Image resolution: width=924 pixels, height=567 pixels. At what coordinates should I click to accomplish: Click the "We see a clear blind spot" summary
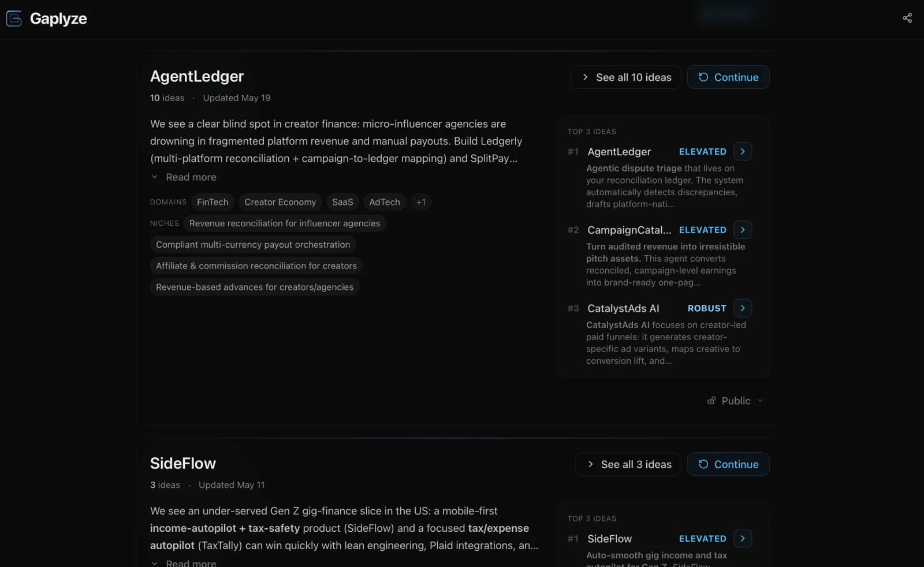pyautogui.click(x=336, y=141)
